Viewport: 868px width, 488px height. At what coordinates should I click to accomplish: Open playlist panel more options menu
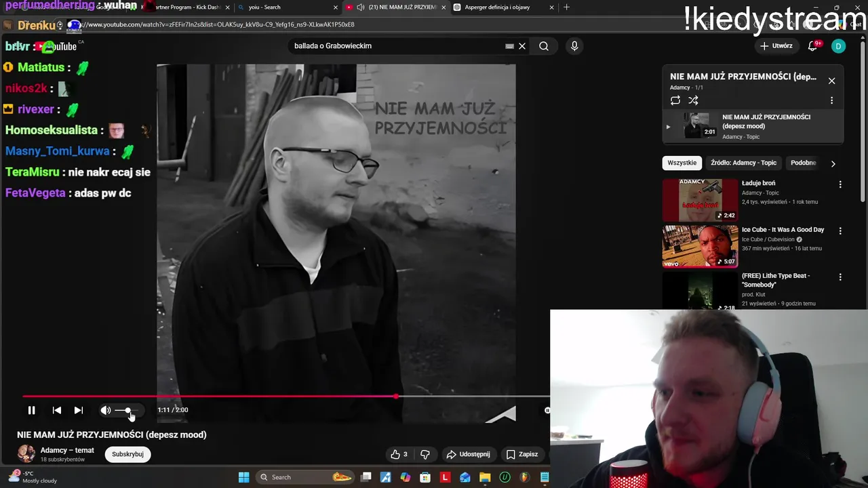click(831, 100)
